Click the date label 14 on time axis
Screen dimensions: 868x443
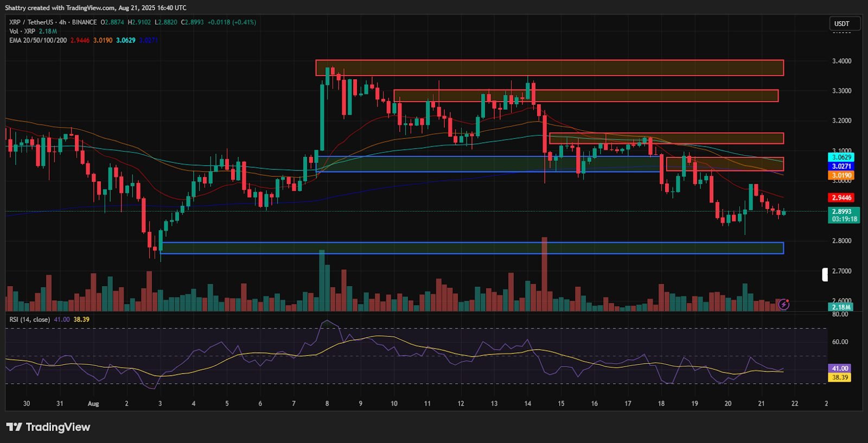coord(528,404)
